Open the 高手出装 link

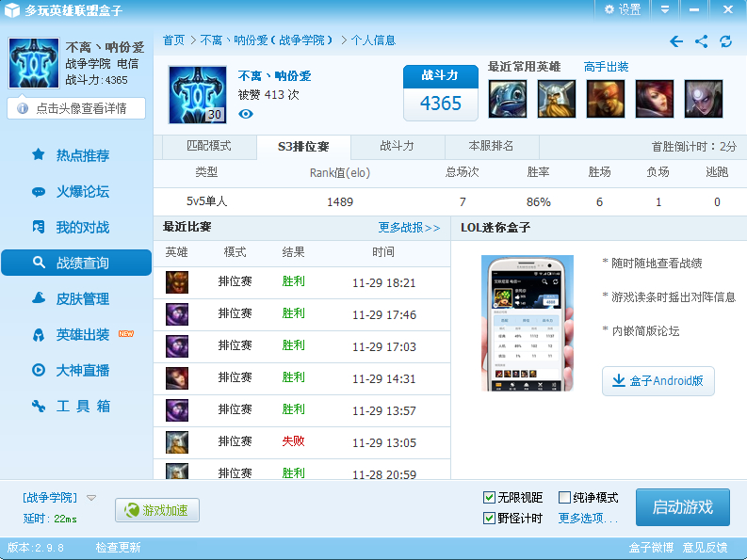click(606, 67)
